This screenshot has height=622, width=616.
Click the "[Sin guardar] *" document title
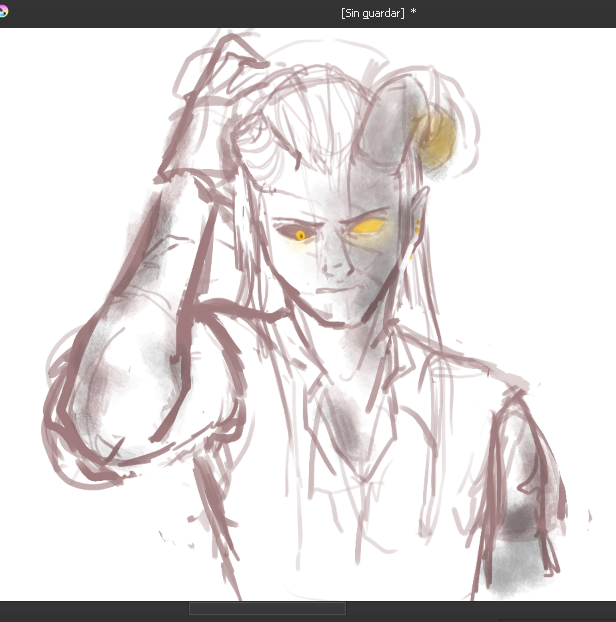pyautogui.click(x=378, y=13)
